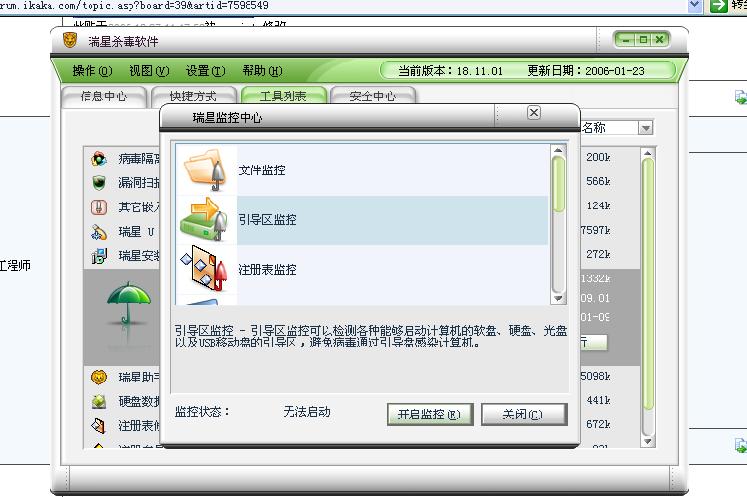747x497 pixels.
Task: Click the 瑞星 U盘 tool icon
Action: pos(99,232)
